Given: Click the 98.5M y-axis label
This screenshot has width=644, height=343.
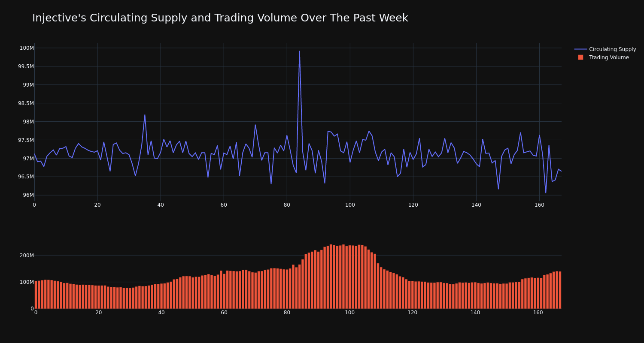Looking at the screenshot, I should point(26,103).
